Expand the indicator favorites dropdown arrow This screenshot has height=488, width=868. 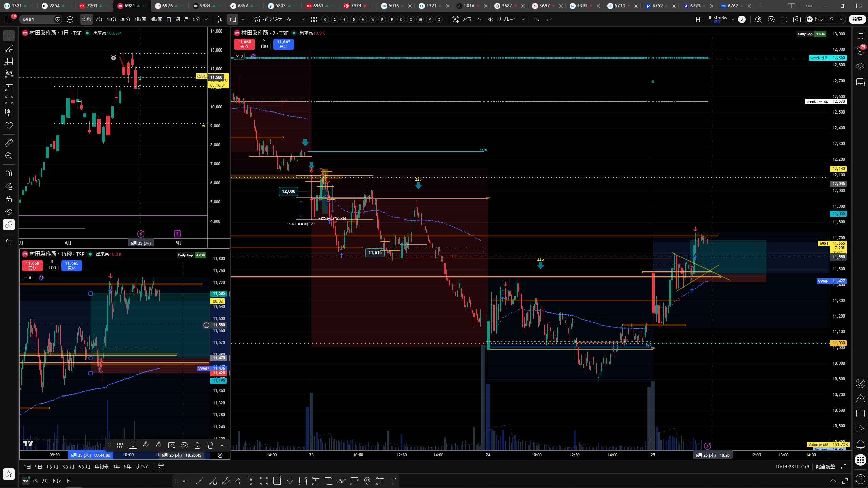(x=303, y=19)
